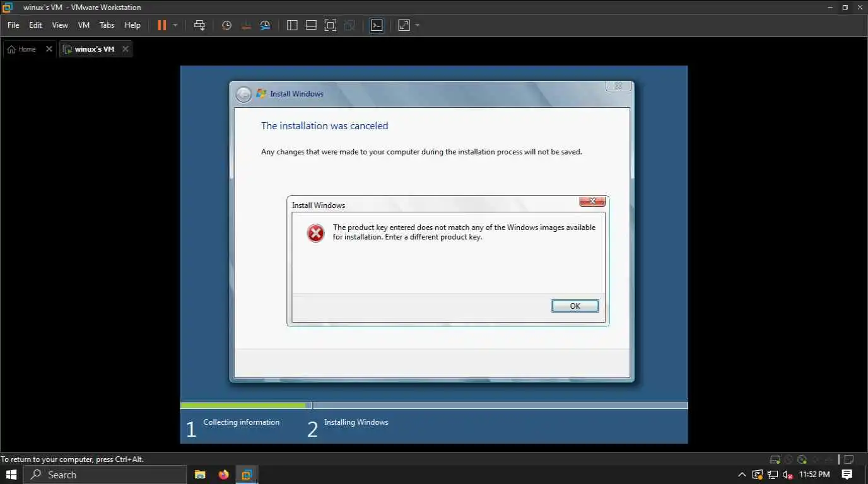The image size is (868, 484).
Task: Close the Home tab
Action: [49, 49]
